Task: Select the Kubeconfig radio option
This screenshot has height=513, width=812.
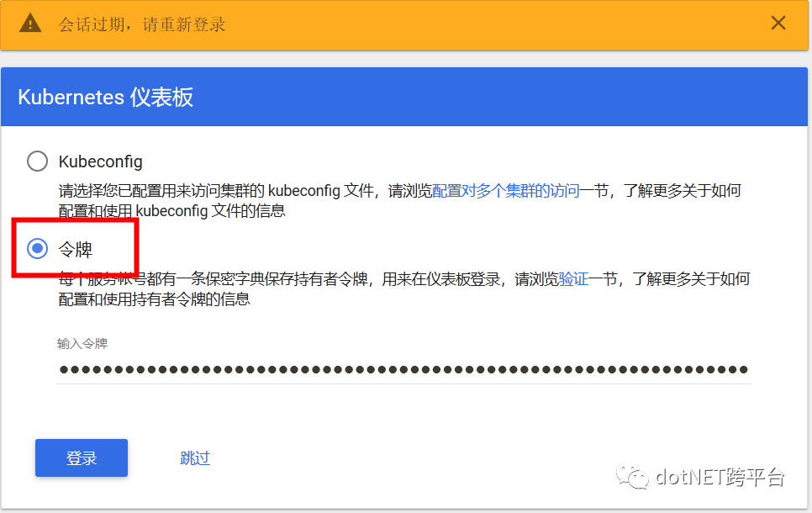Action: pos(37,161)
